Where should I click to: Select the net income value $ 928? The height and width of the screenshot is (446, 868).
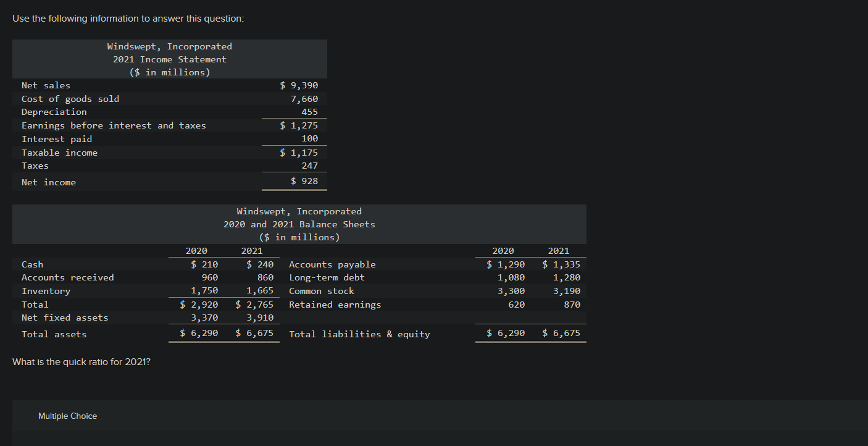pos(304,181)
